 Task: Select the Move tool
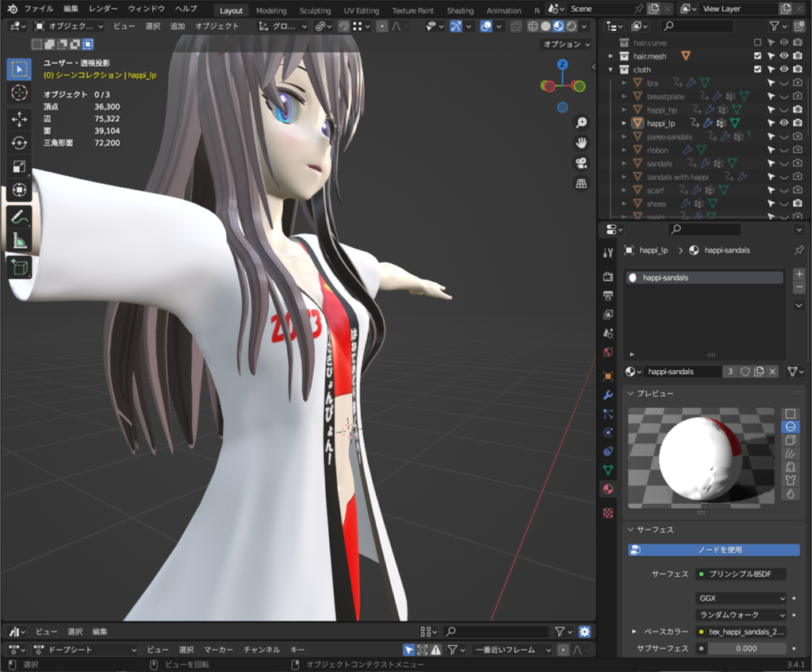(x=19, y=119)
